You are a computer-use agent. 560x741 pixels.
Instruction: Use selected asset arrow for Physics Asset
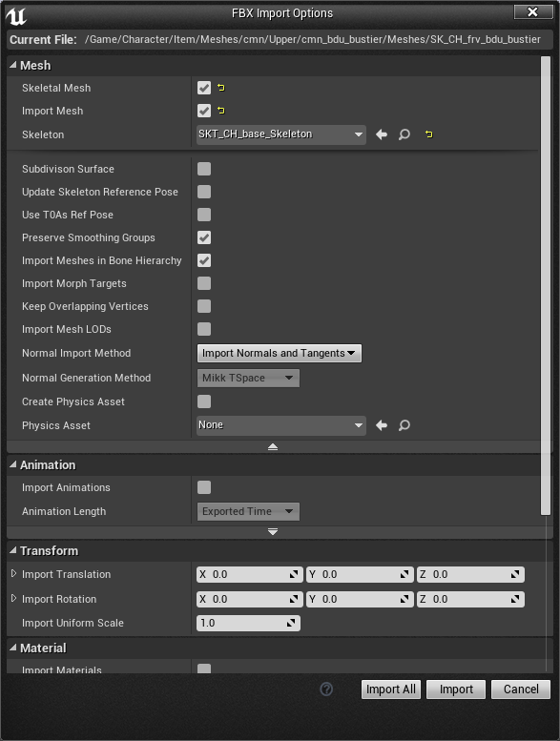(382, 425)
